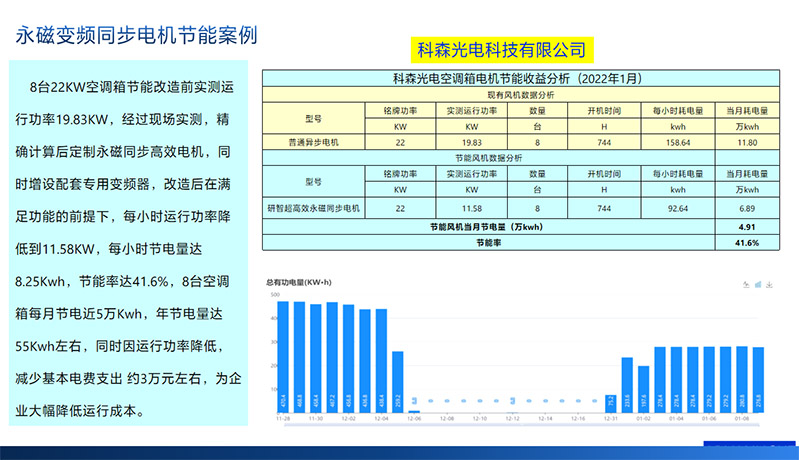This screenshot has height=460, width=799.
Task: Click 744 in the 研智超高效永磁同步电机 row
Action: click(x=604, y=208)
